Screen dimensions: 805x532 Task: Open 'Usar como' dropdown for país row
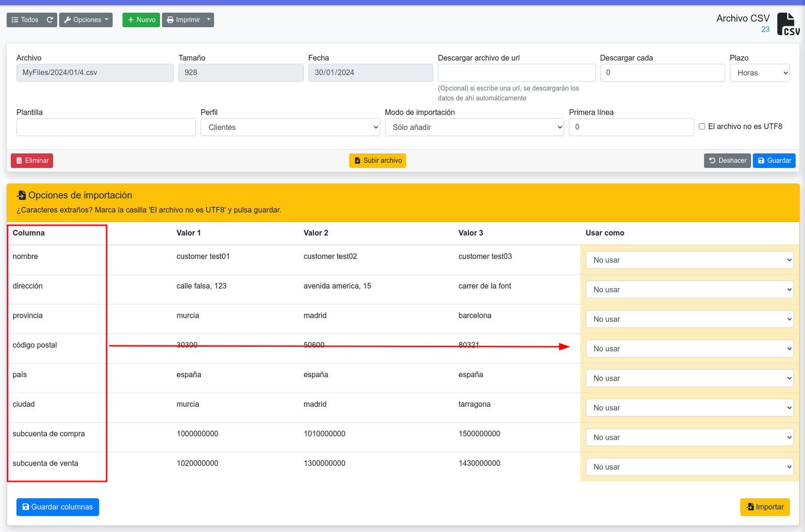pos(690,378)
